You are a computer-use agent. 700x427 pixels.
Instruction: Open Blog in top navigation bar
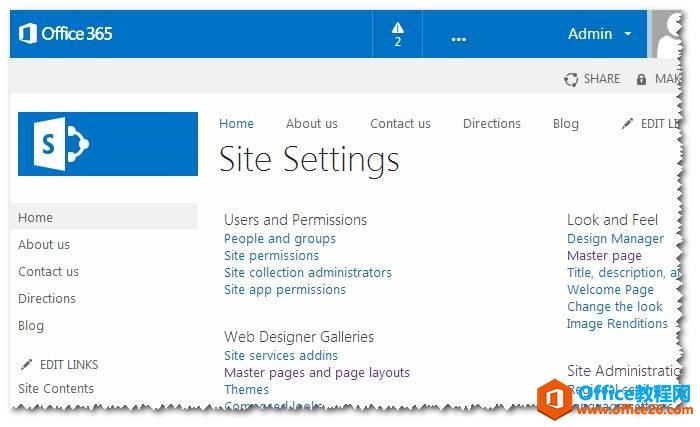(566, 124)
